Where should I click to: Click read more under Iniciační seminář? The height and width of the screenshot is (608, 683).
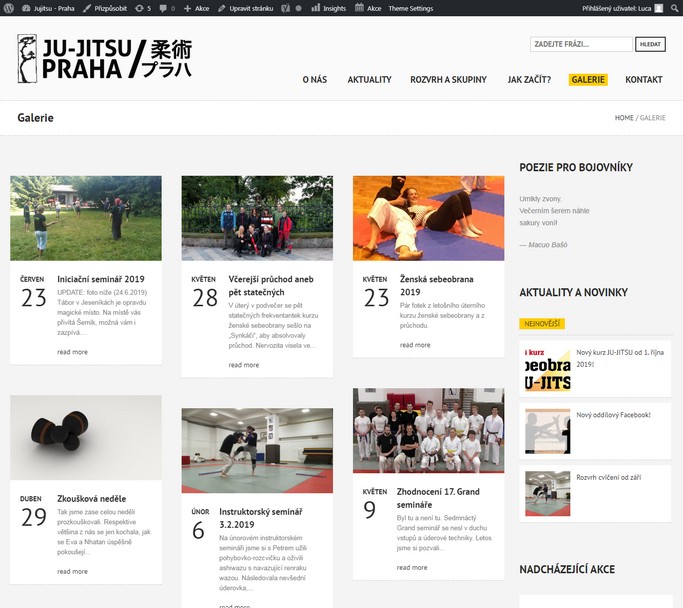72,352
